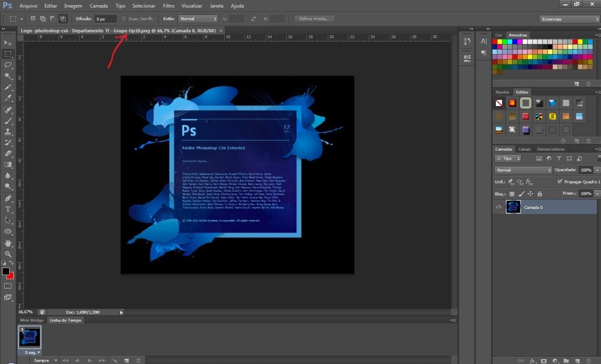The width and height of the screenshot is (601, 364).
Task: Open the Filtro menu
Action: pos(169,6)
